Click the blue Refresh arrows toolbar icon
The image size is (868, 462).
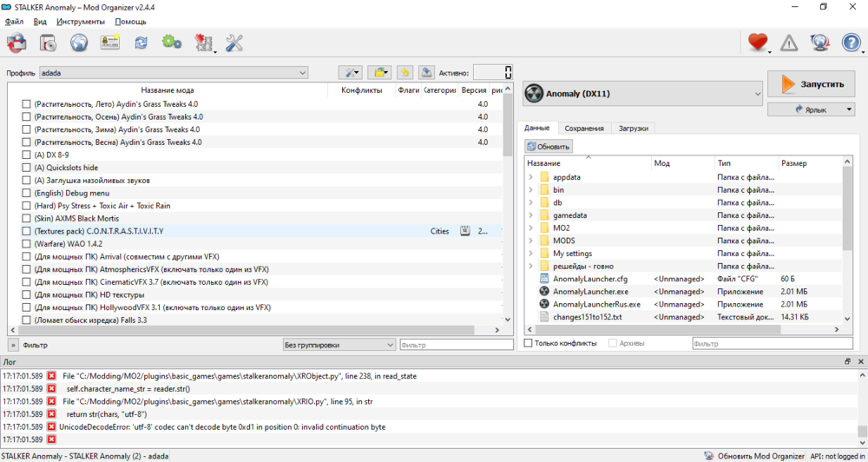click(x=141, y=43)
